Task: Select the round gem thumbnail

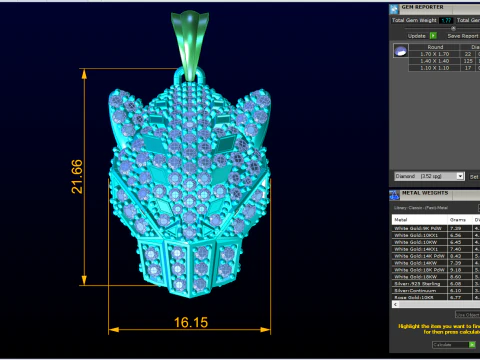Action: pyautogui.click(x=401, y=51)
